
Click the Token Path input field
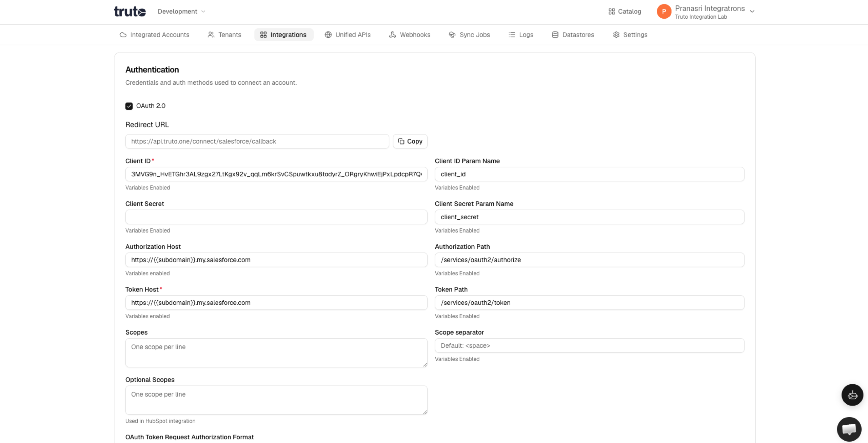[x=589, y=303]
